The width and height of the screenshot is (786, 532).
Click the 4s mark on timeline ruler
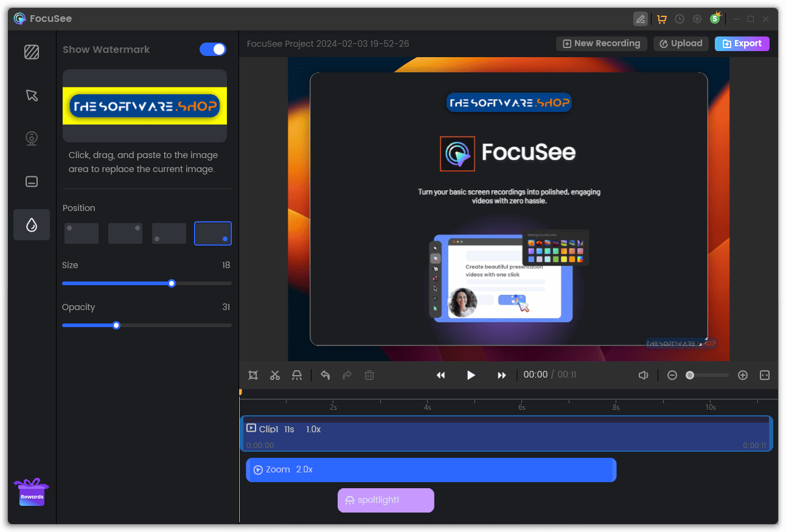click(428, 407)
